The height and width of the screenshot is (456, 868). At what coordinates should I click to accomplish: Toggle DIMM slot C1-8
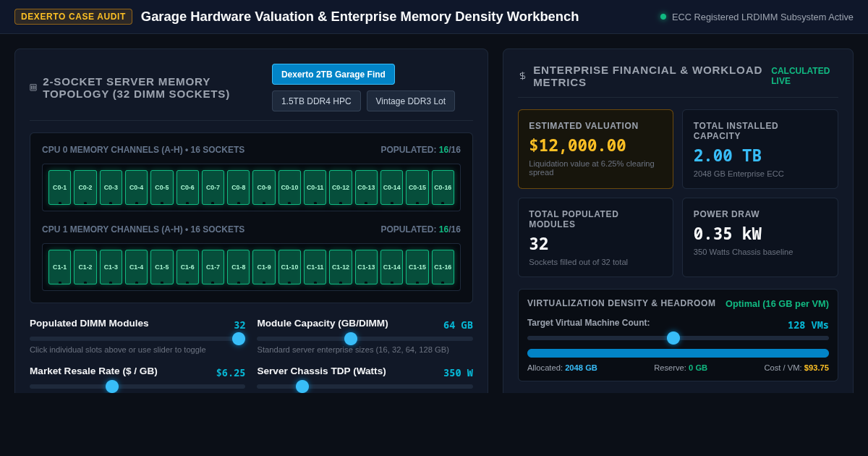[239, 267]
